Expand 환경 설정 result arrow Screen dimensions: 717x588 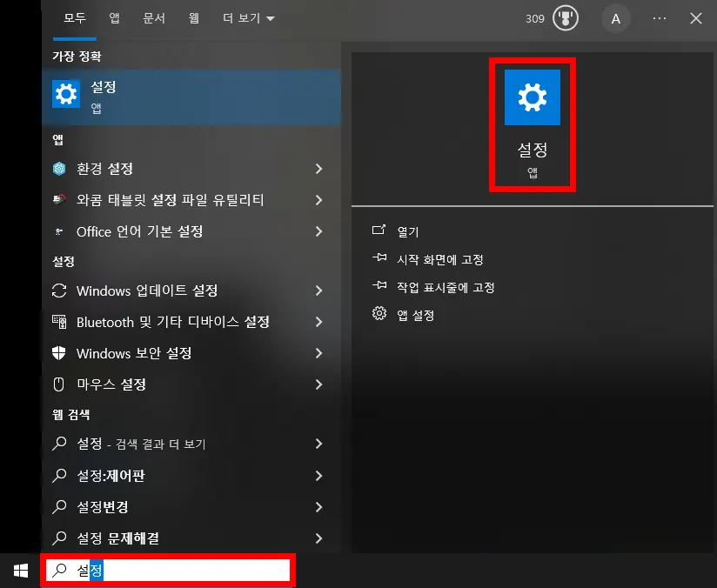pos(318,169)
